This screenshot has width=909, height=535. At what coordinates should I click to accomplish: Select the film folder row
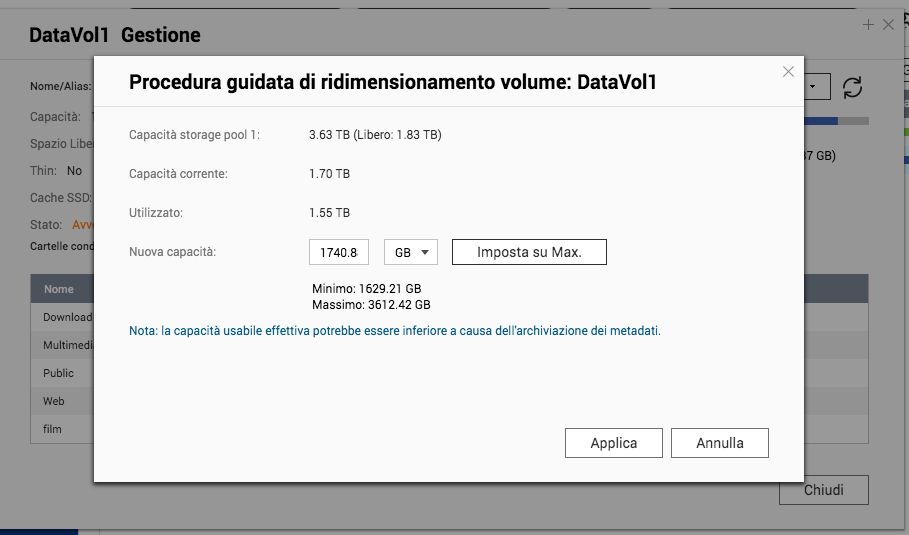(x=52, y=429)
